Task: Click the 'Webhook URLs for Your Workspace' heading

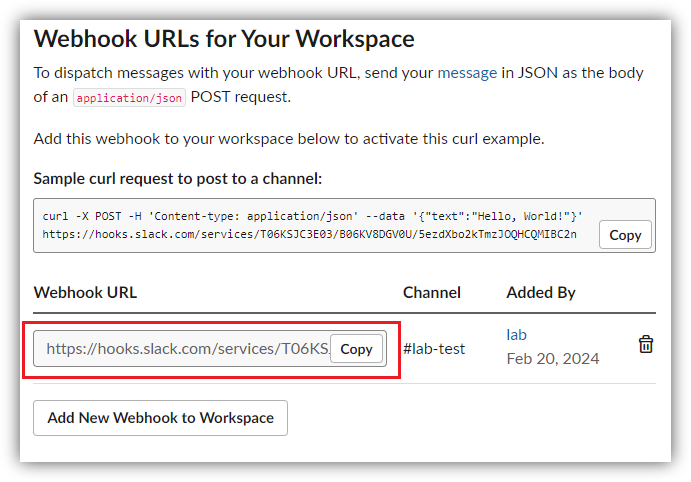Action: (x=224, y=39)
